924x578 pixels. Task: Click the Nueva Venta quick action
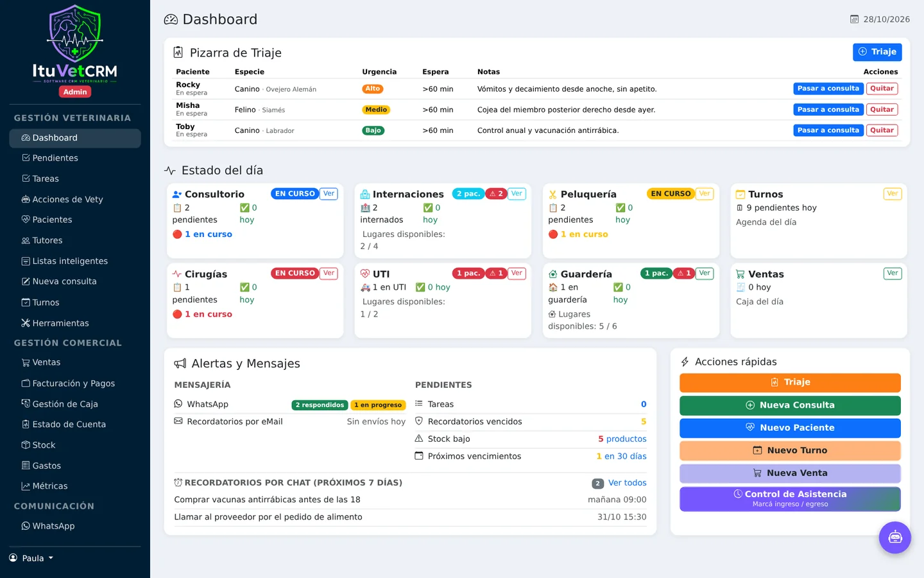click(790, 473)
